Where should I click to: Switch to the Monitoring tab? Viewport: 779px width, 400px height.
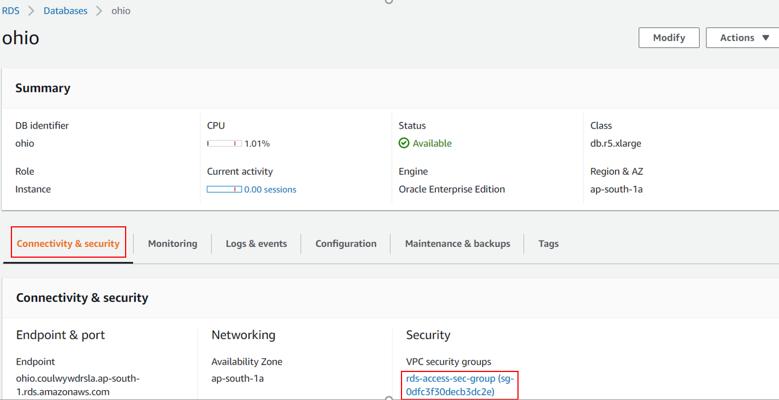point(172,243)
